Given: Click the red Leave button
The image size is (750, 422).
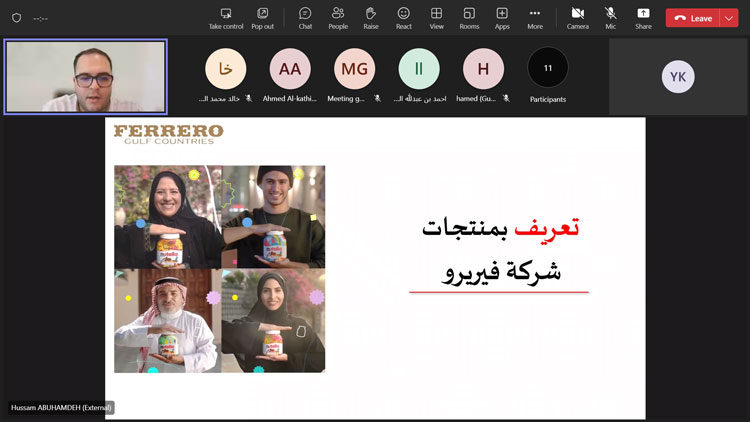Looking at the screenshot, I should click(694, 18).
